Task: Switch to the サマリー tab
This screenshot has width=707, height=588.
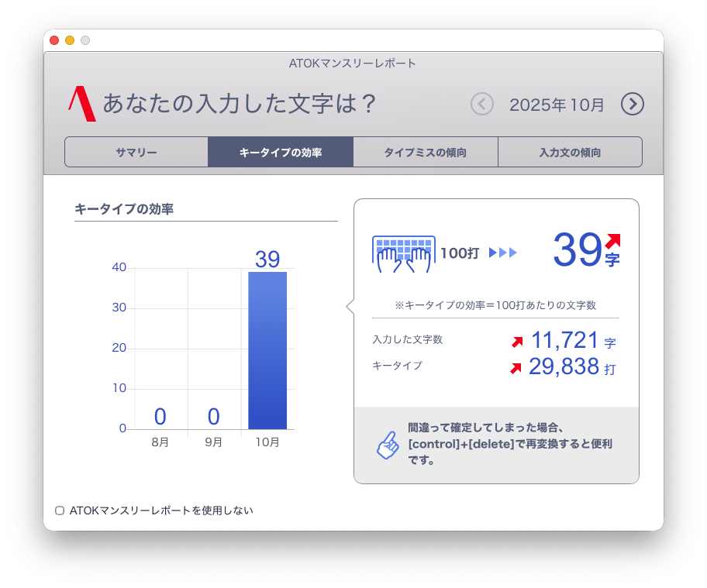Action: tap(136, 153)
